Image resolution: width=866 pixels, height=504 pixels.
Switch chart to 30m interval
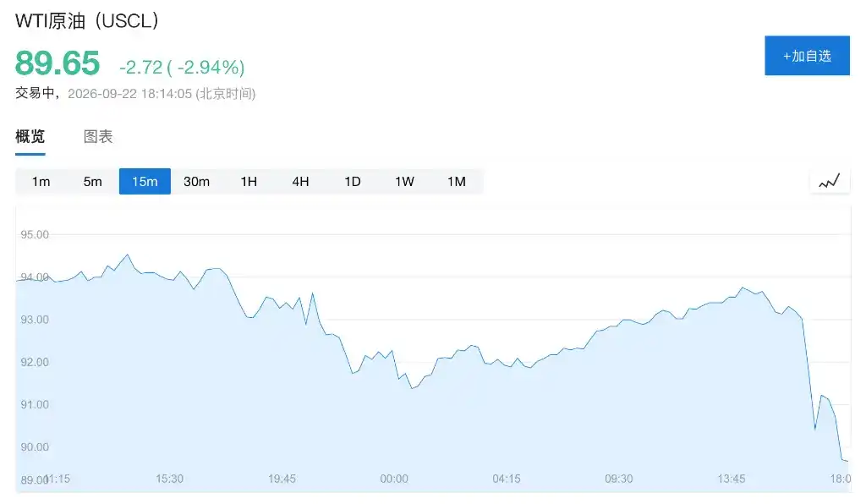pyautogui.click(x=196, y=182)
